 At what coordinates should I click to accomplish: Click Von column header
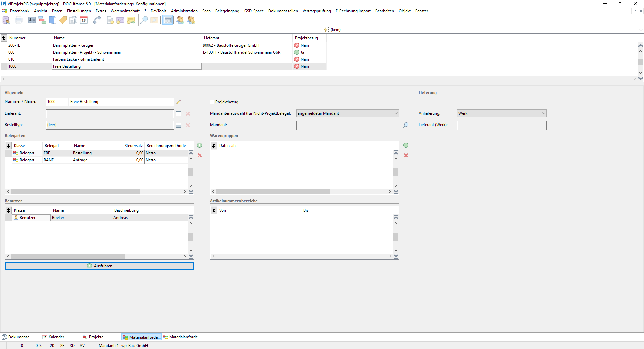pos(259,210)
